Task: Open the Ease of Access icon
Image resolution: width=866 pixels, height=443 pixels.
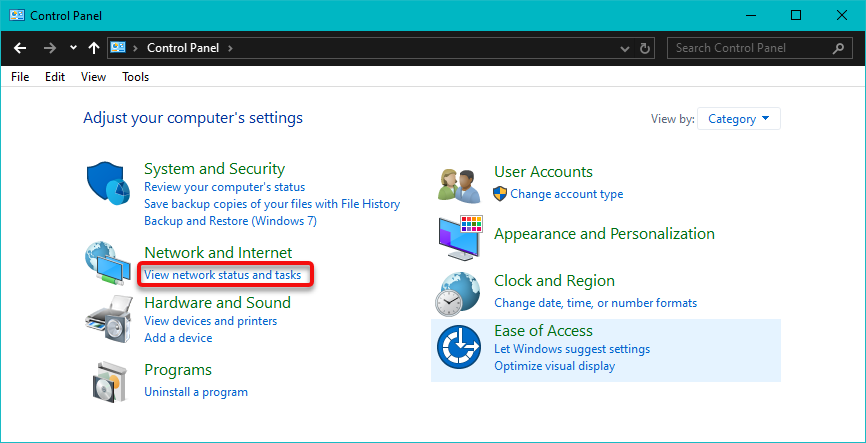Action: coord(460,348)
